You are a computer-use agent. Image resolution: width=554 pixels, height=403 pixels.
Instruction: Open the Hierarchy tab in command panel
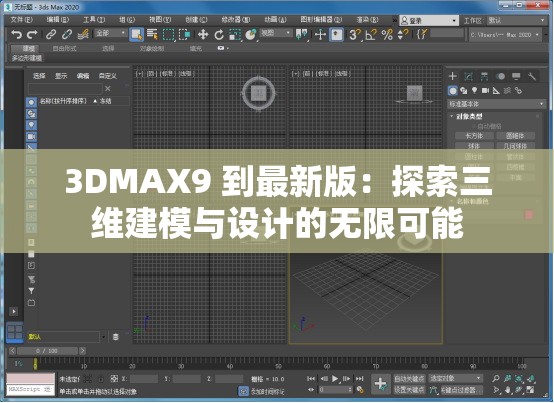tap(484, 76)
